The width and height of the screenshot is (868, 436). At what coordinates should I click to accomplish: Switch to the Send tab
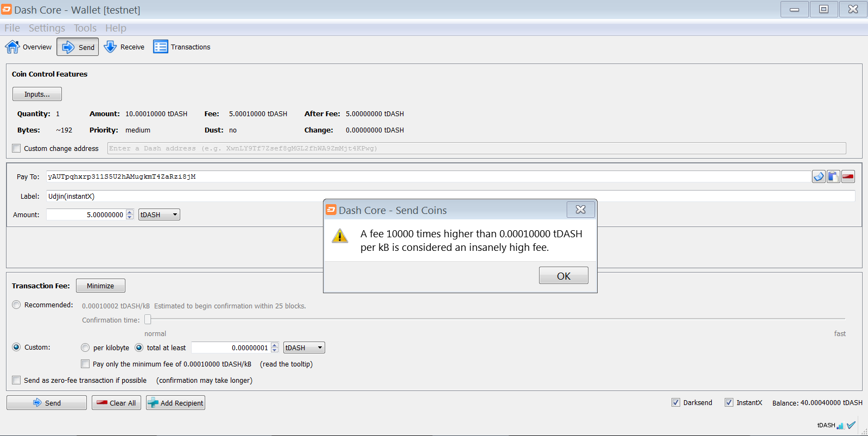click(x=78, y=47)
